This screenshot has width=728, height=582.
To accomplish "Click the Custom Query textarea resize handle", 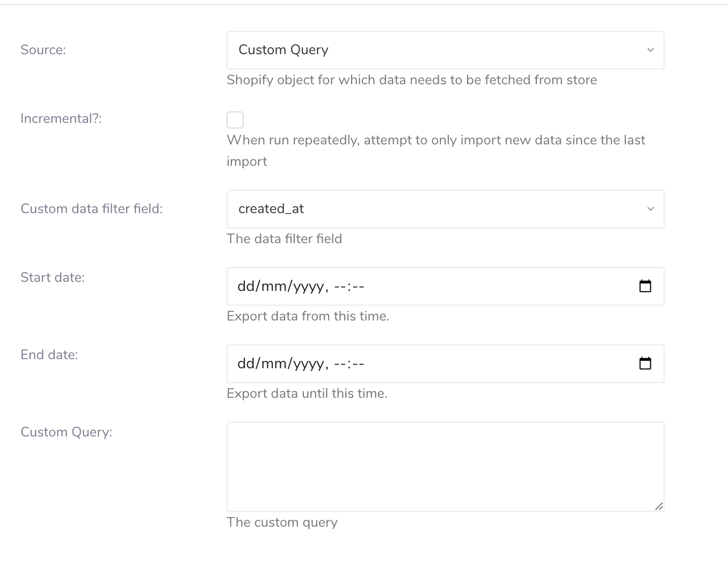I will [659, 506].
